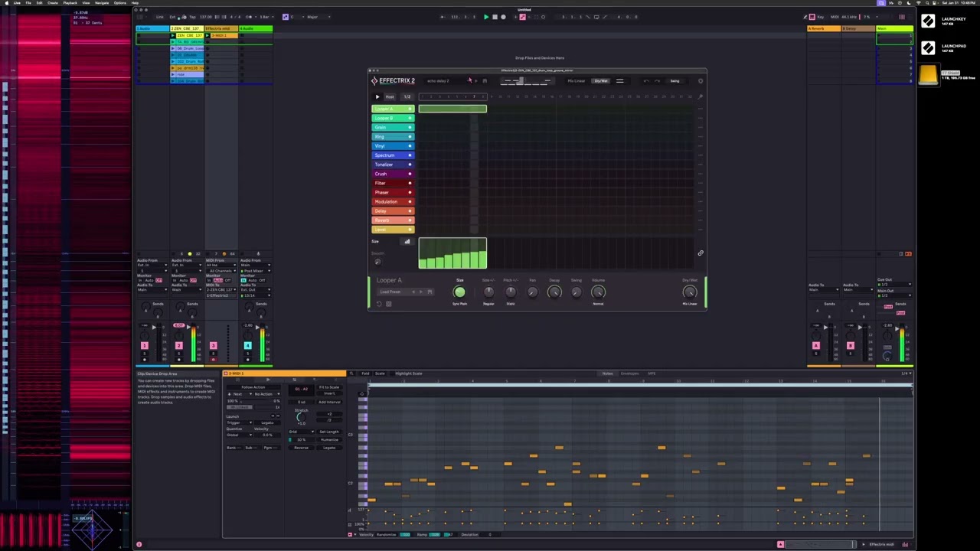Image resolution: width=980 pixels, height=551 pixels.
Task: Select the Crush effect row
Action: coord(393,174)
